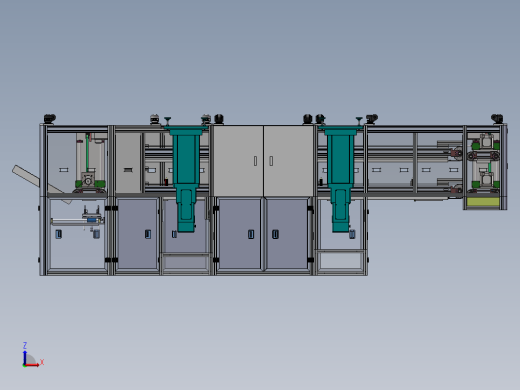
Task: Select the horizontal cylinder in the lower left bay
Action: pos(77,221)
